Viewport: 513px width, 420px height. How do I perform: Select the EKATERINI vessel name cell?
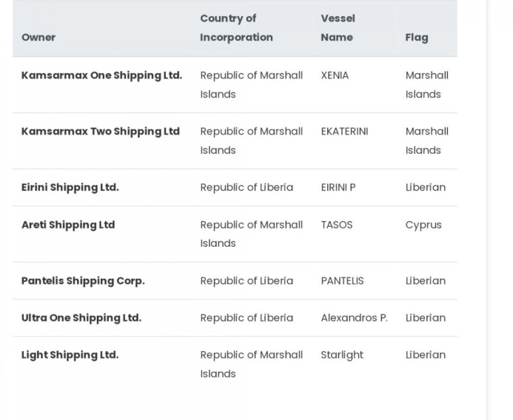click(344, 131)
